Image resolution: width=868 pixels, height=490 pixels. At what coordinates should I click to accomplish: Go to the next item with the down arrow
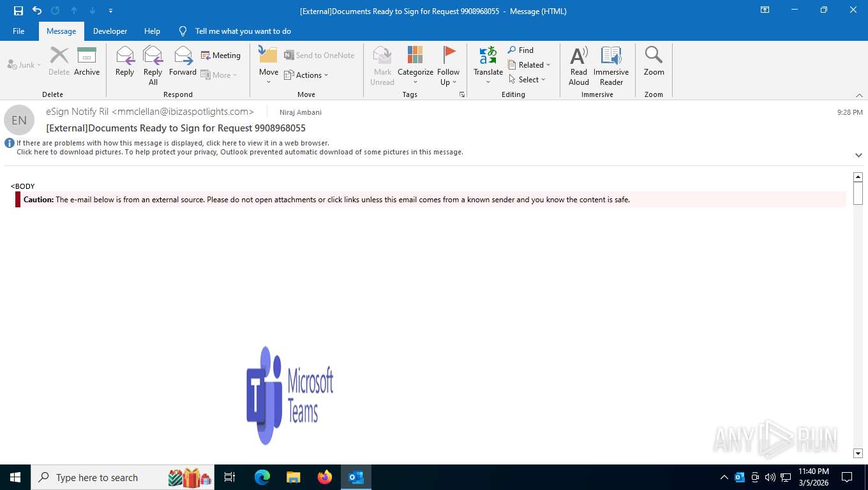point(93,11)
